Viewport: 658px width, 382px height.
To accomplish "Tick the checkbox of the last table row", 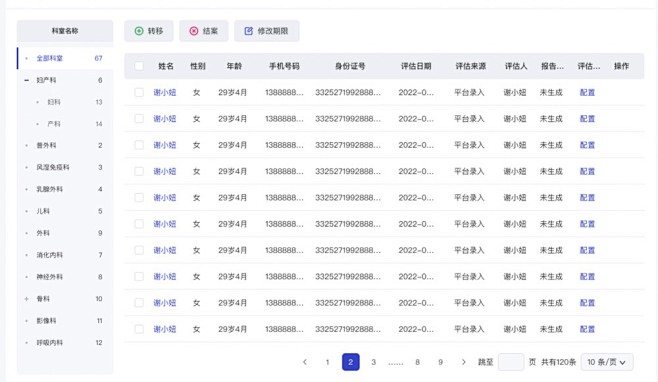I will (139, 329).
